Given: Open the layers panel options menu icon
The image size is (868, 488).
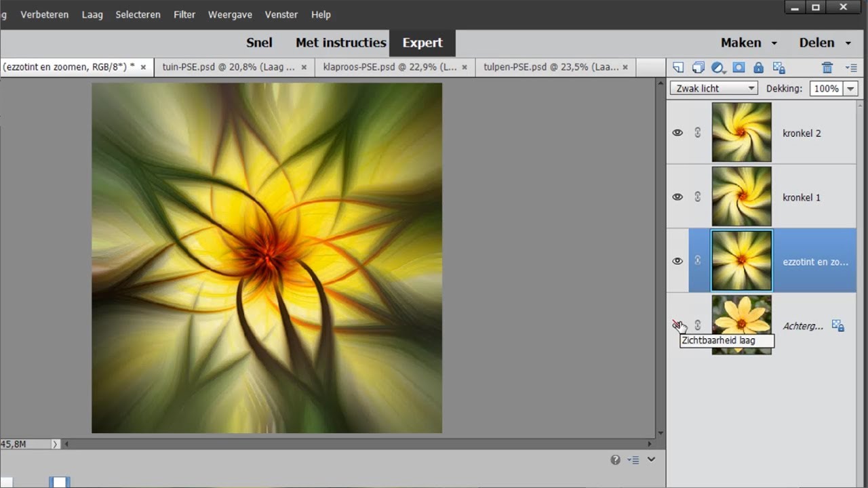Looking at the screenshot, I should click(851, 67).
